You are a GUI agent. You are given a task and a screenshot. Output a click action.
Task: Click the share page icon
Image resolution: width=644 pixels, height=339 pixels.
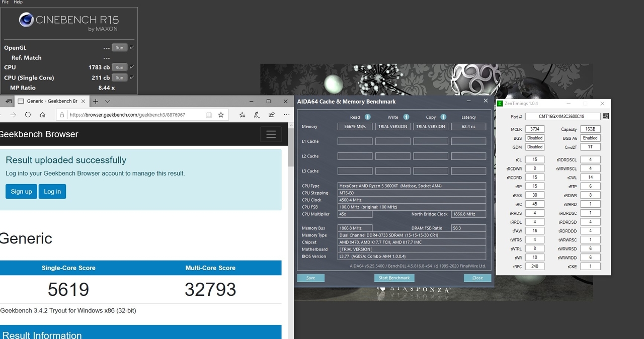(272, 115)
